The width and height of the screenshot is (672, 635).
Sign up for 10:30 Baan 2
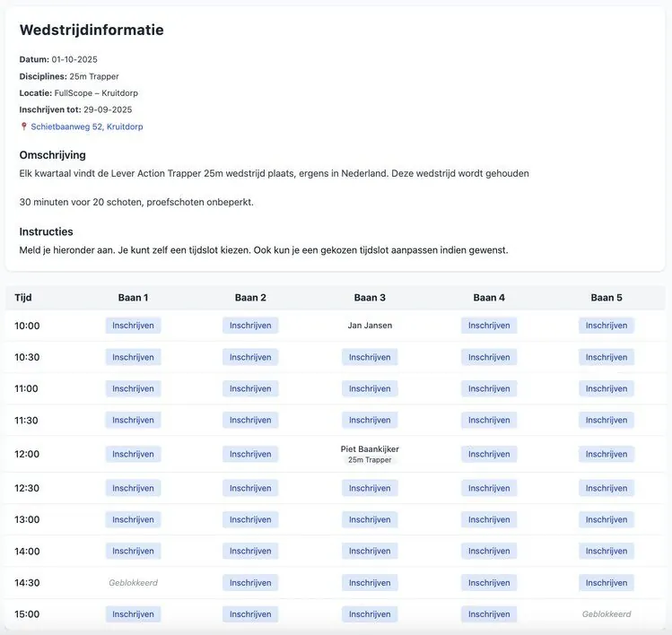point(250,357)
